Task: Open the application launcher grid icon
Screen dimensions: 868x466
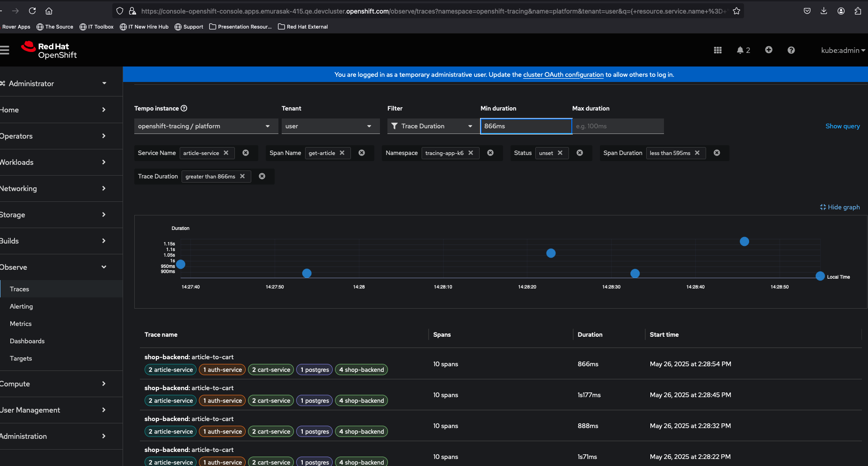Action: [717, 50]
